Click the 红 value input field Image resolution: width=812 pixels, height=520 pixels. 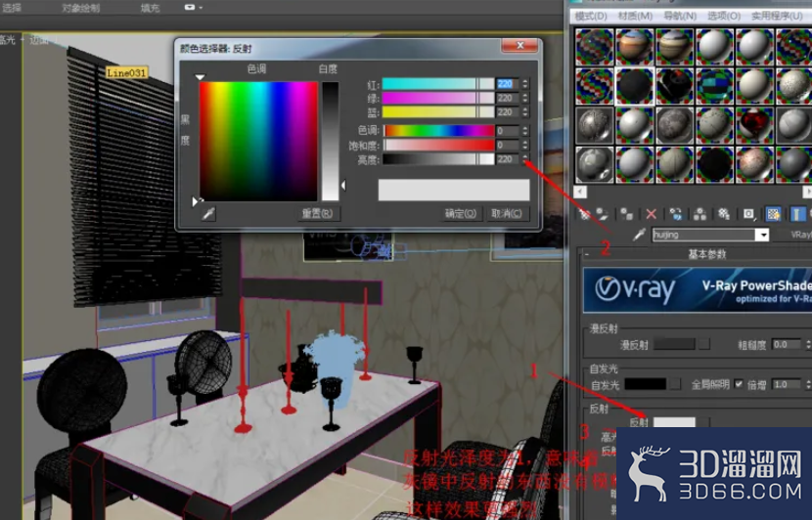508,84
